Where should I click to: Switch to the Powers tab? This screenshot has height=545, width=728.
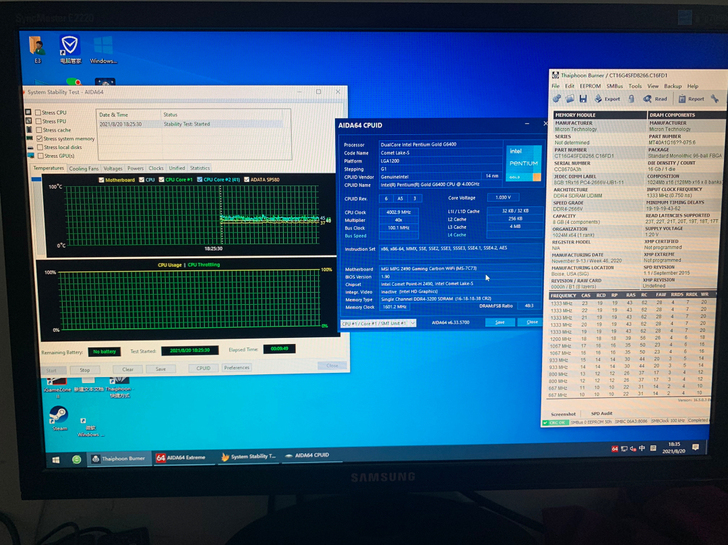135,168
